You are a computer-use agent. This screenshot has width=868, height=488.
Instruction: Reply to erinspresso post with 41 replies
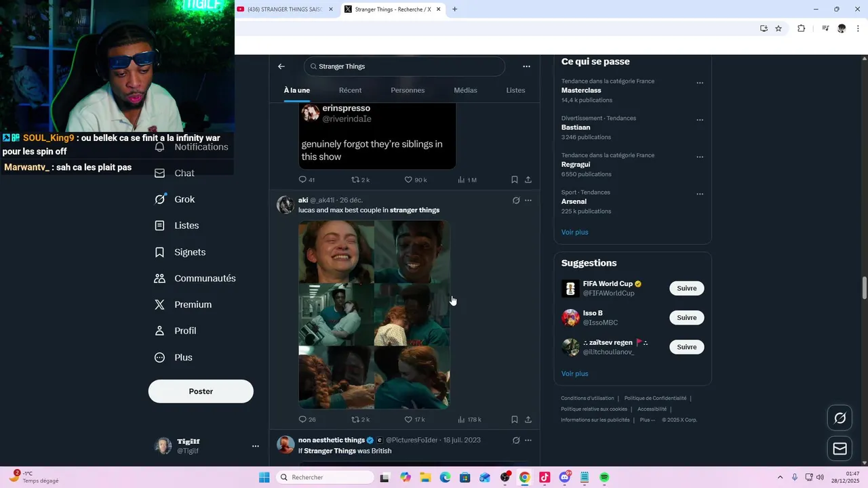tap(307, 180)
